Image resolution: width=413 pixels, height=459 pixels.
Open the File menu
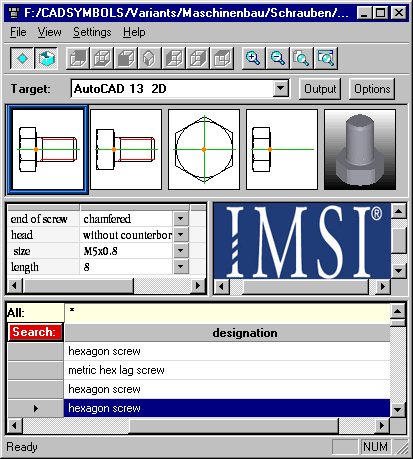[x=18, y=32]
